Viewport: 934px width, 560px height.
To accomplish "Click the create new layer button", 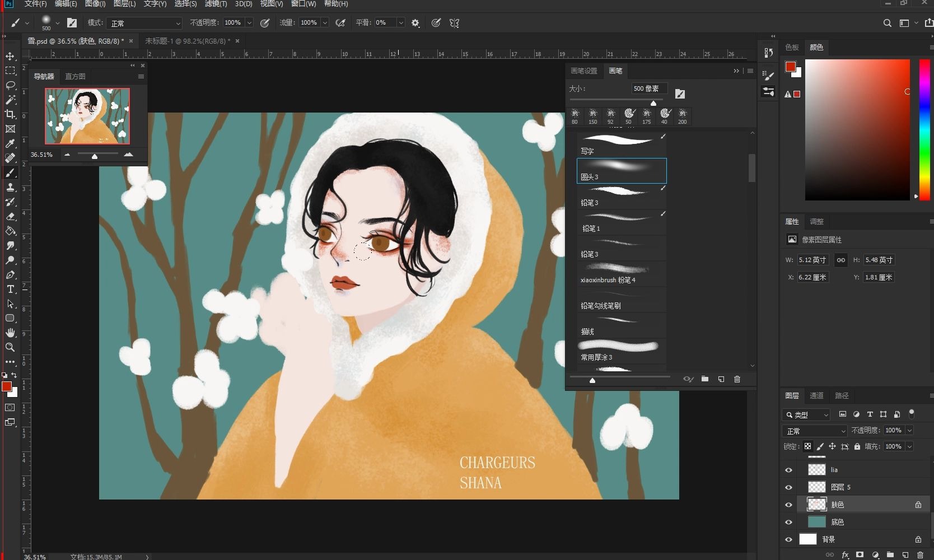I will [x=905, y=555].
